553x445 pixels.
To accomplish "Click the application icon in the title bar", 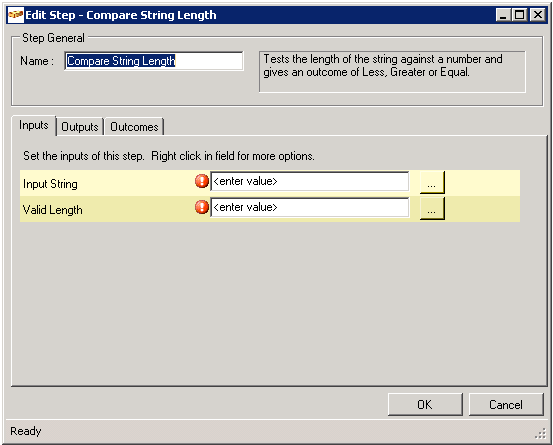I will tap(16, 15).
